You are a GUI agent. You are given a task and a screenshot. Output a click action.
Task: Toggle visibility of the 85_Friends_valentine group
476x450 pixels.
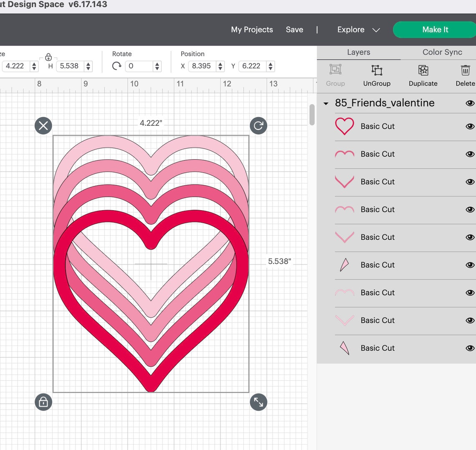point(470,103)
